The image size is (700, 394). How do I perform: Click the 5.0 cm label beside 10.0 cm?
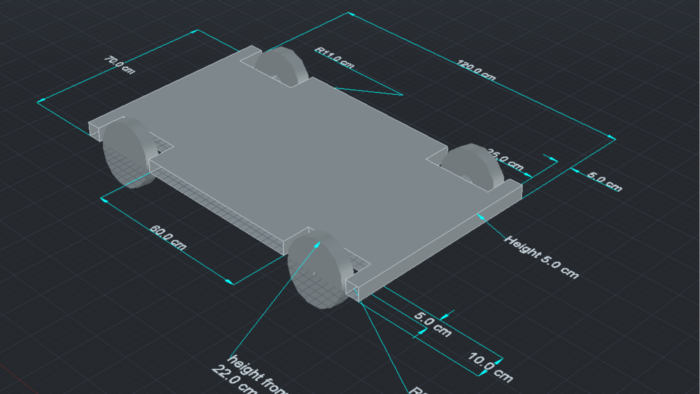pyautogui.click(x=432, y=324)
